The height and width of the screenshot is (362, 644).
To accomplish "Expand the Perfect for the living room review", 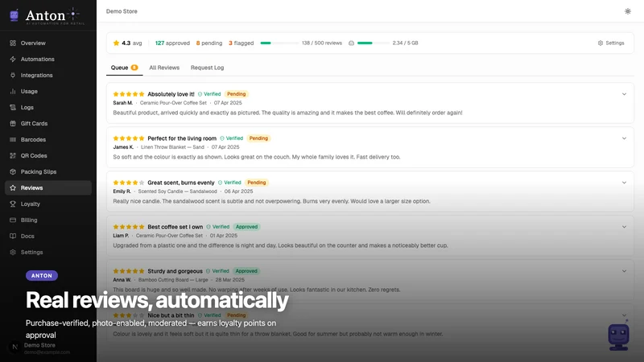I will pyautogui.click(x=624, y=138).
